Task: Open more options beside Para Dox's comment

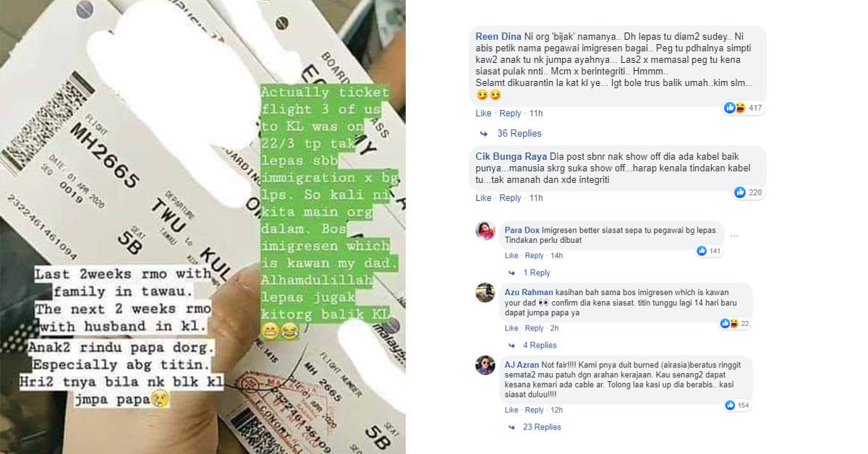Action: [x=734, y=236]
